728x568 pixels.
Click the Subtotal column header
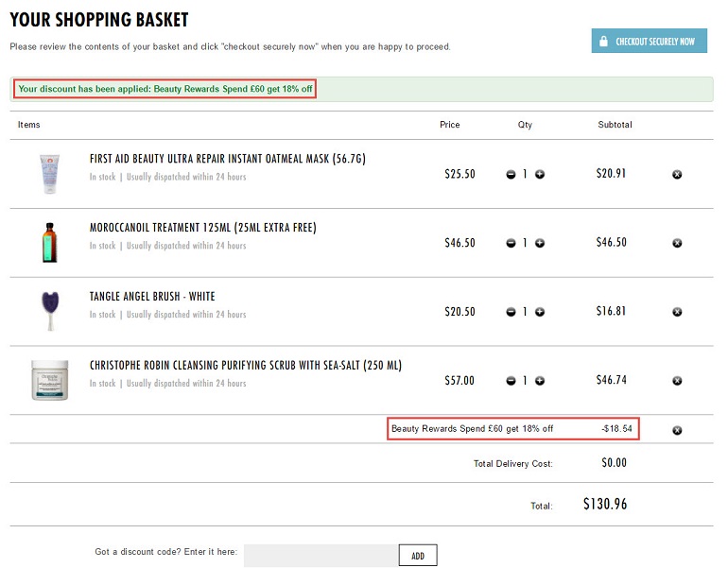615,125
